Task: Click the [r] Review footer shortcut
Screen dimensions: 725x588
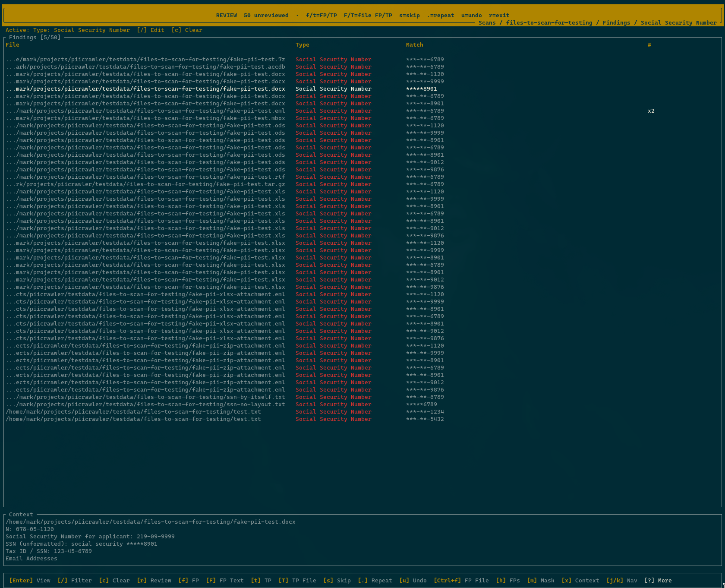Action: 154,580
